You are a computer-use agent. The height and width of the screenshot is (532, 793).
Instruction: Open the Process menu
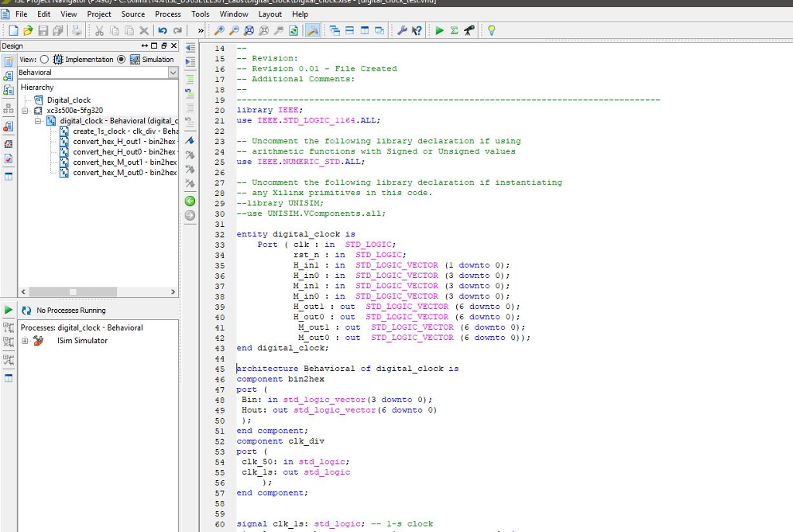[x=168, y=13]
